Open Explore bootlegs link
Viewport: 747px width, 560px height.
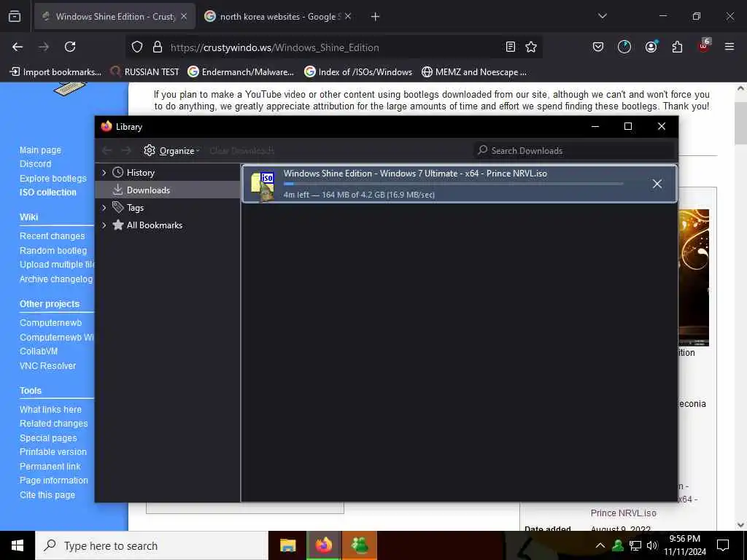[53, 178]
